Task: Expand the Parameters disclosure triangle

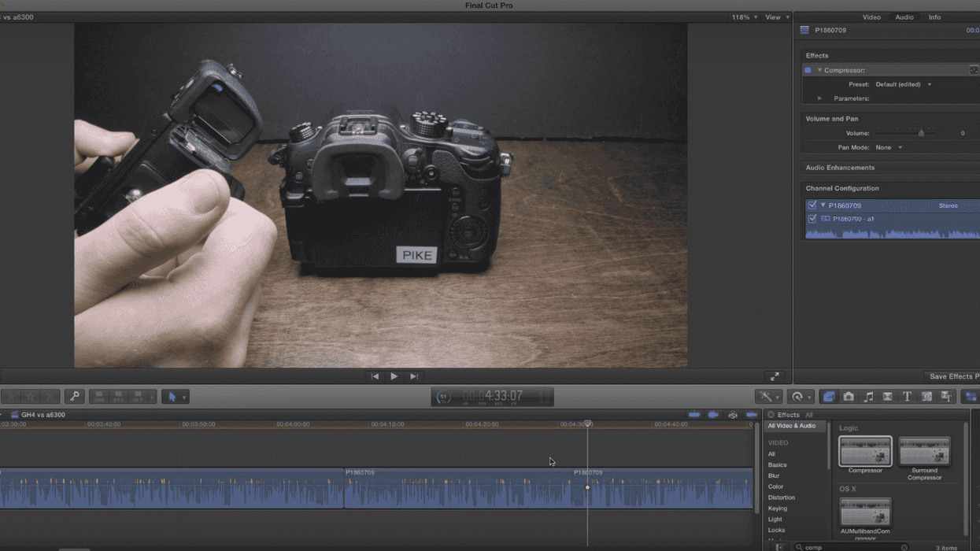Action: coord(819,98)
